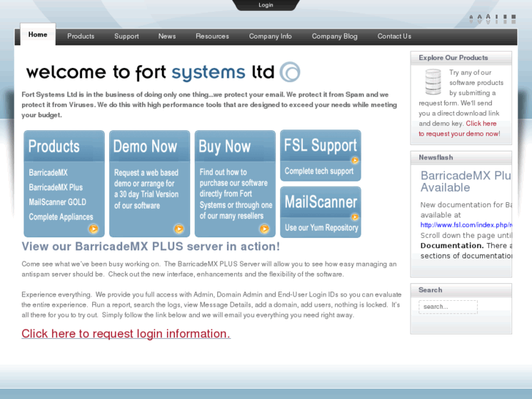
Task: Click 'Click here to request your demo now'
Action: (x=459, y=128)
